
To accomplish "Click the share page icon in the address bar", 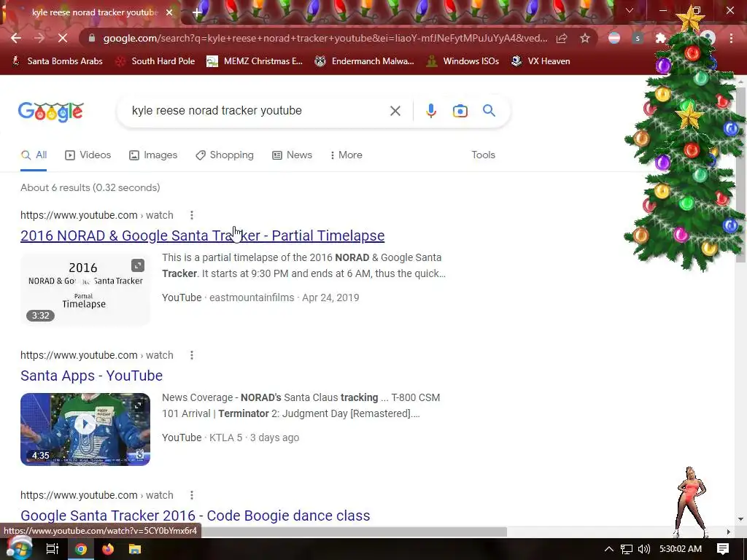I will (x=562, y=38).
